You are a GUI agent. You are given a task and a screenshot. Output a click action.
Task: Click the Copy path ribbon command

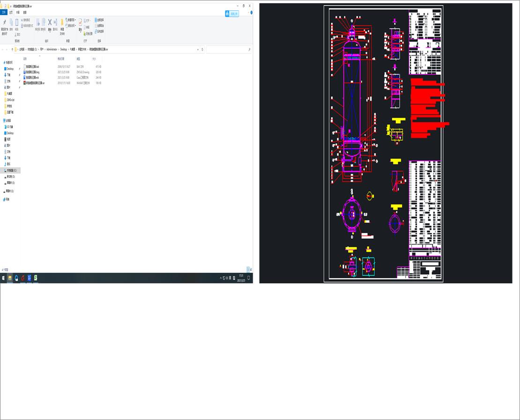(x=26, y=20)
